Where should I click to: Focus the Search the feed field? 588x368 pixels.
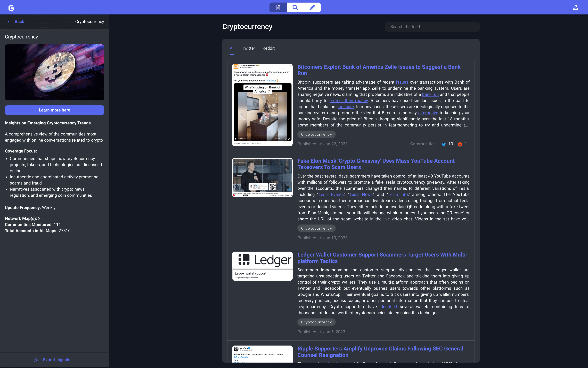coord(432,27)
